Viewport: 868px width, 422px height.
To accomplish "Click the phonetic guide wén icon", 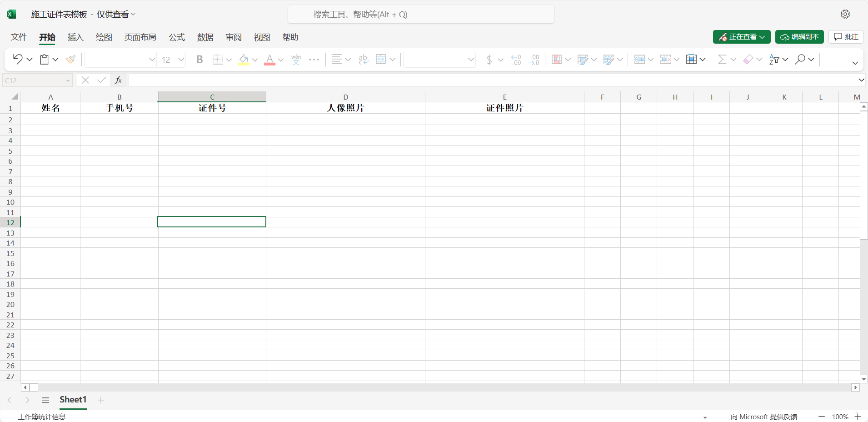I will pos(296,59).
